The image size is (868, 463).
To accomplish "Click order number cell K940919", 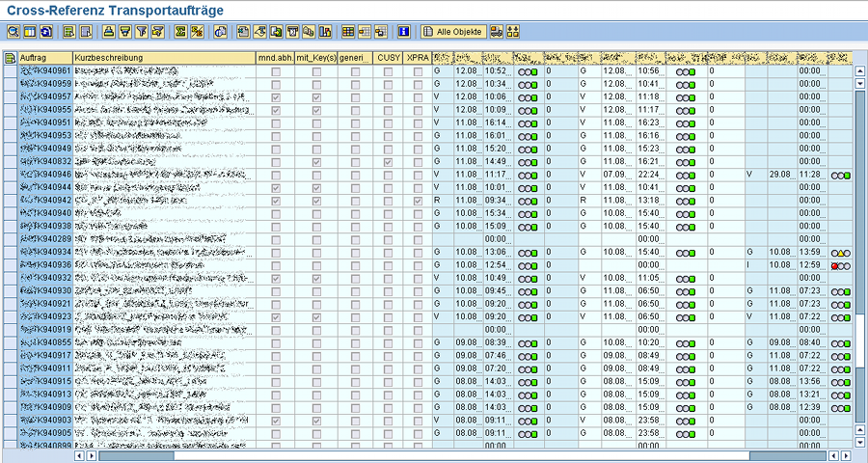I will pyautogui.click(x=45, y=330).
